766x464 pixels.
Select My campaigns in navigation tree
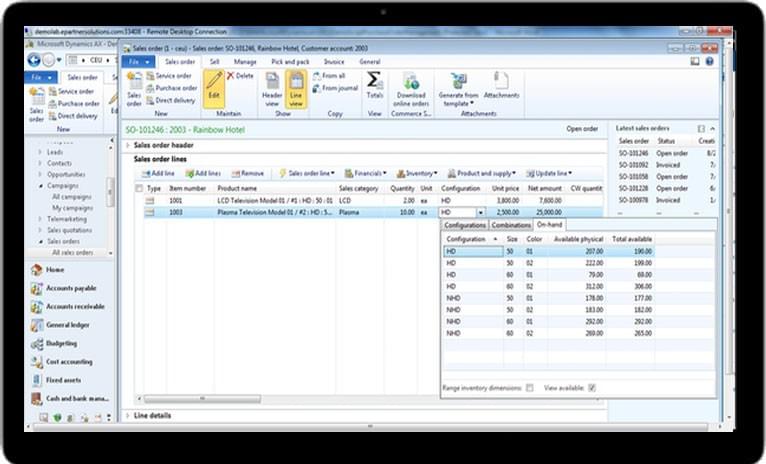click(72, 208)
